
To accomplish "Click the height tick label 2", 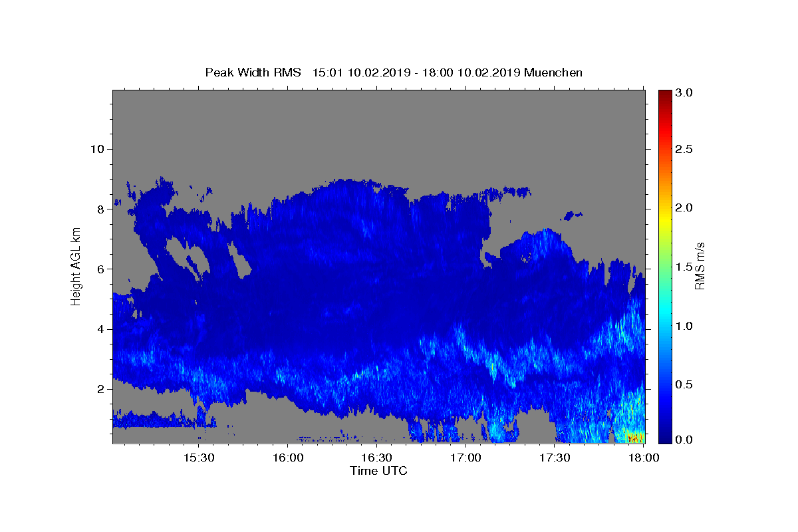I will pos(101,389).
